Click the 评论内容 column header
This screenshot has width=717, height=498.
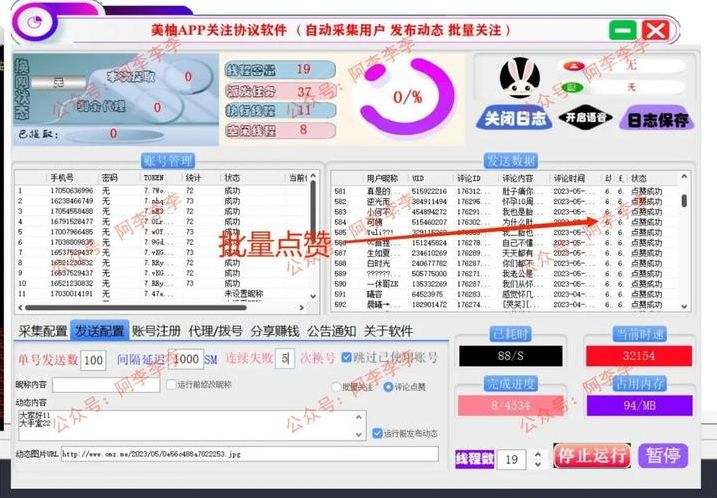click(518, 178)
